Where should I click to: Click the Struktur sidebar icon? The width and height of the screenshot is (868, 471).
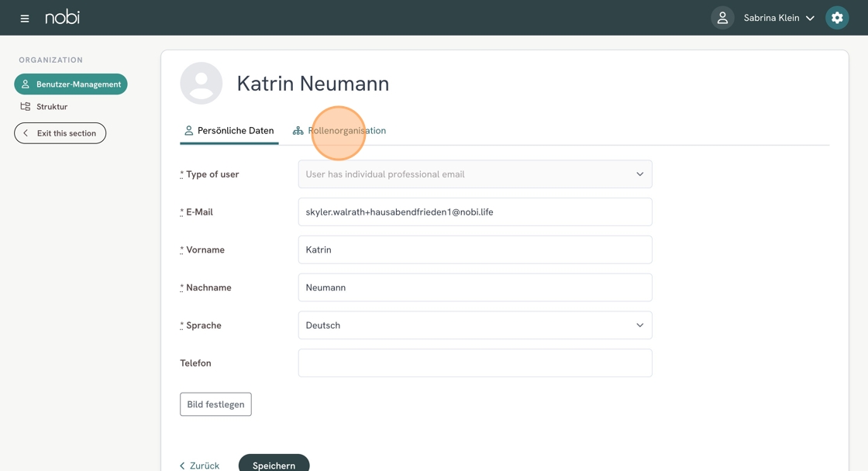click(26, 107)
